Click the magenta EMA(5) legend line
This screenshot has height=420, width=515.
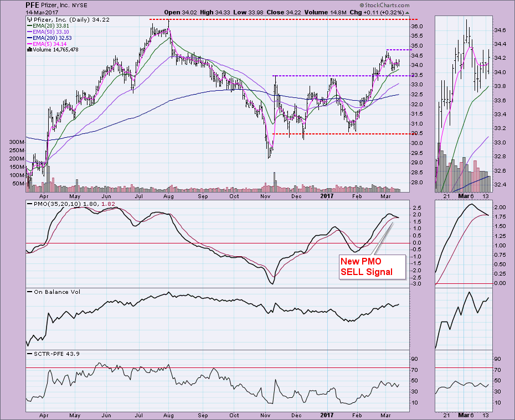point(29,44)
